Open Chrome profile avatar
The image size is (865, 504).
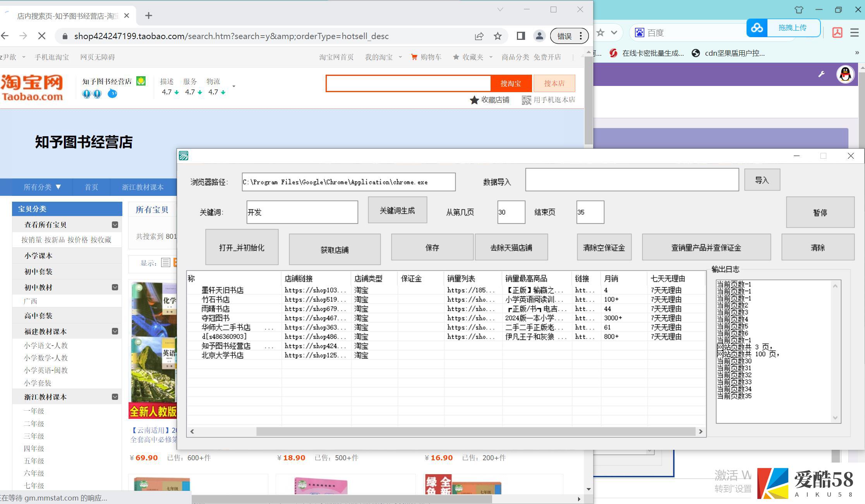click(539, 36)
